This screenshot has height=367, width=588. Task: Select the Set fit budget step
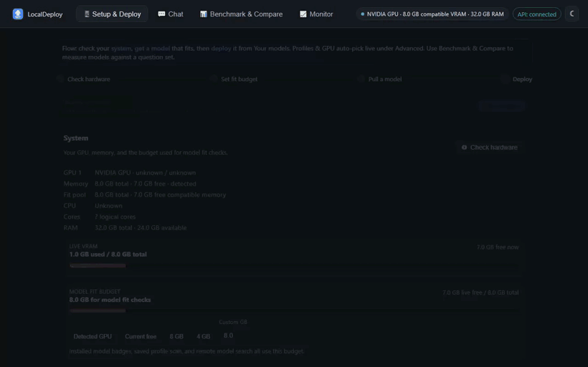click(x=234, y=79)
